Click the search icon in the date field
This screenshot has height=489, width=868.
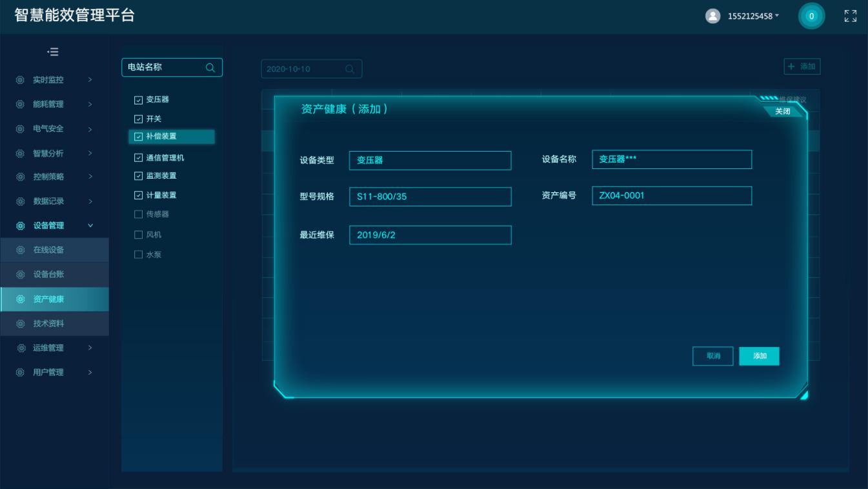click(x=350, y=69)
